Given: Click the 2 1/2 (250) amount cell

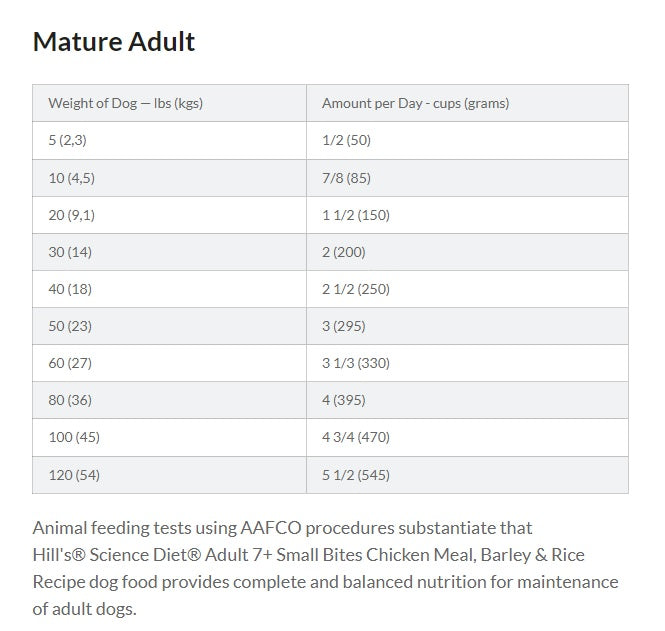Looking at the screenshot, I should point(467,289).
